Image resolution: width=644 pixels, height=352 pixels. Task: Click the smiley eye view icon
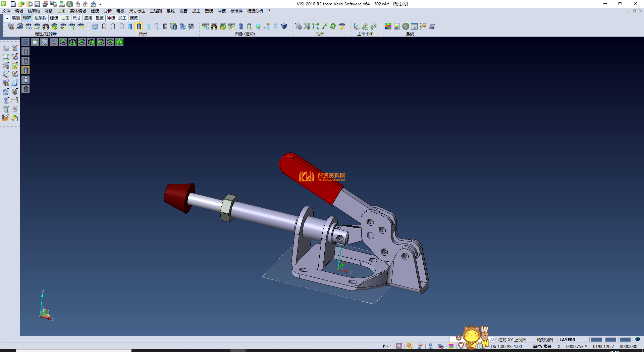click(x=342, y=26)
